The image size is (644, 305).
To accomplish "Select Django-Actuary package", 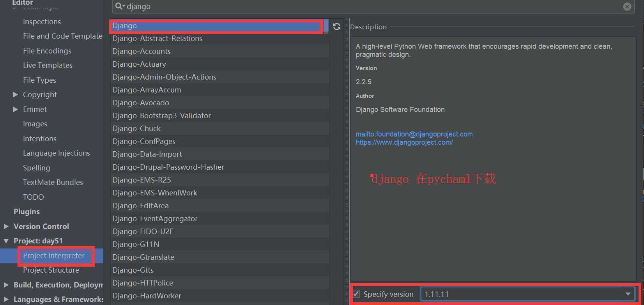I will coord(219,64).
